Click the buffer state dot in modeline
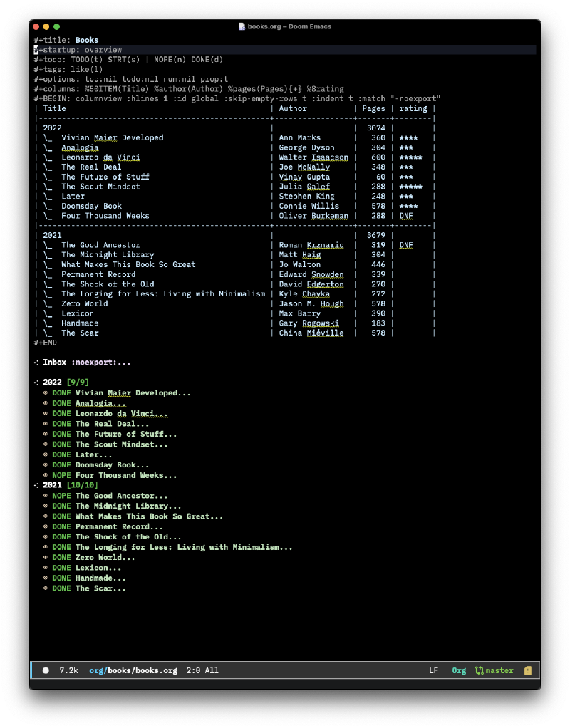 tap(46, 670)
